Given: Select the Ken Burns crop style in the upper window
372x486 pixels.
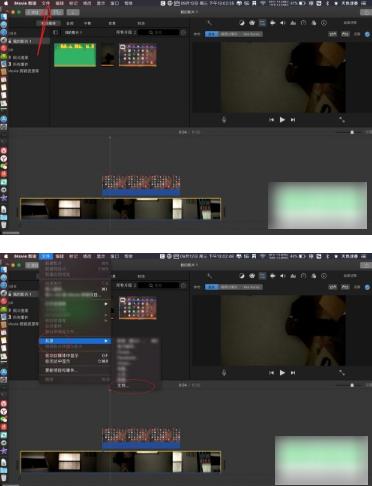Looking at the screenshot, I should tap(252, 34).
